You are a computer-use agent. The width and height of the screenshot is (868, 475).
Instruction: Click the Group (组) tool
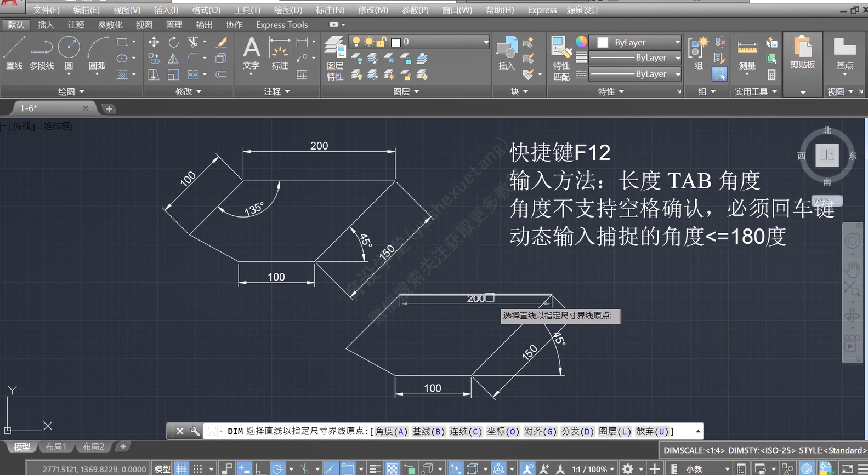tap(699, 54)
